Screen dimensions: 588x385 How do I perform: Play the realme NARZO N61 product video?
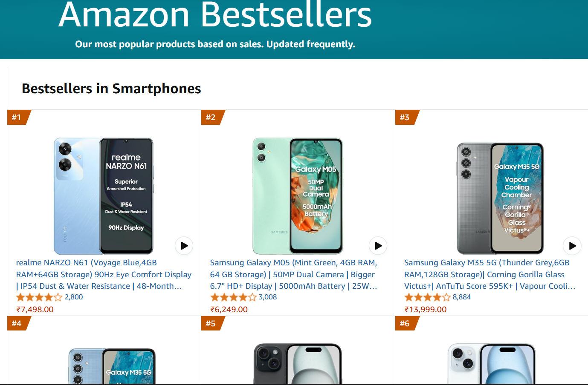click(184, 246)
